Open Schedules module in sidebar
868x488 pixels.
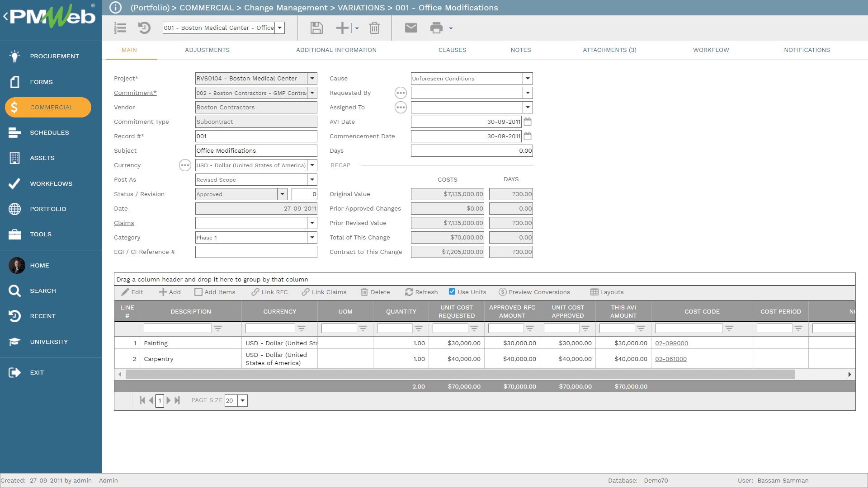pyautogui.click(x=51, y=132)
